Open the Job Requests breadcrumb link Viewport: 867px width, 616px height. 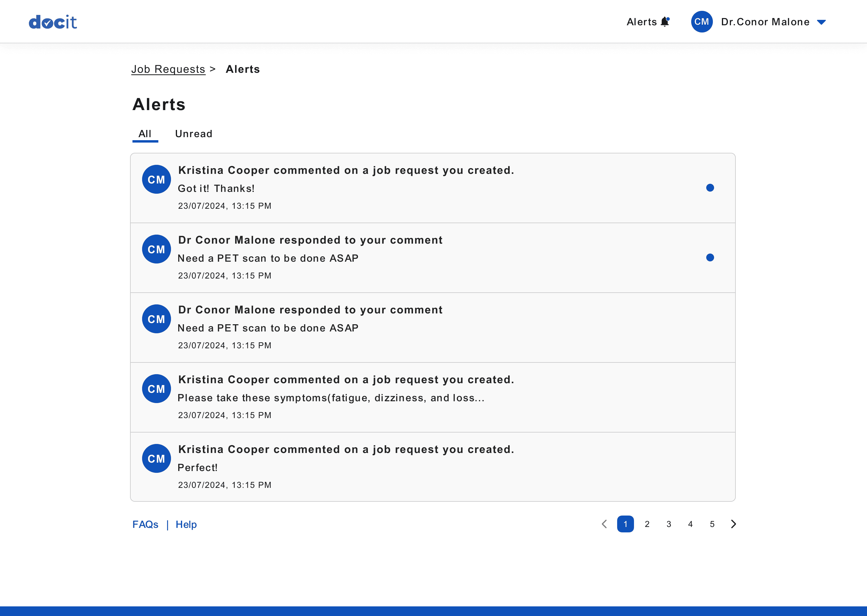point(168,69)
